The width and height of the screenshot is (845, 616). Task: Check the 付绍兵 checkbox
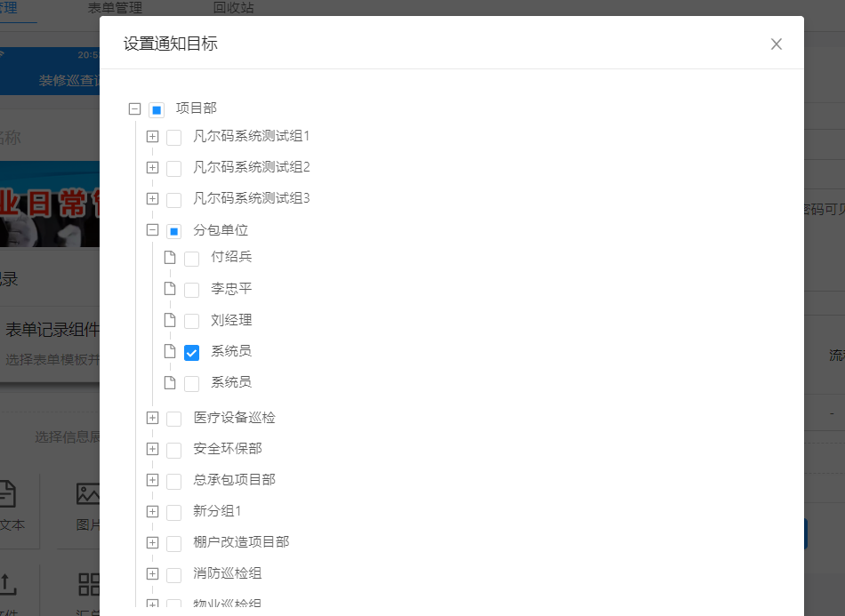[x=191, y=259]
